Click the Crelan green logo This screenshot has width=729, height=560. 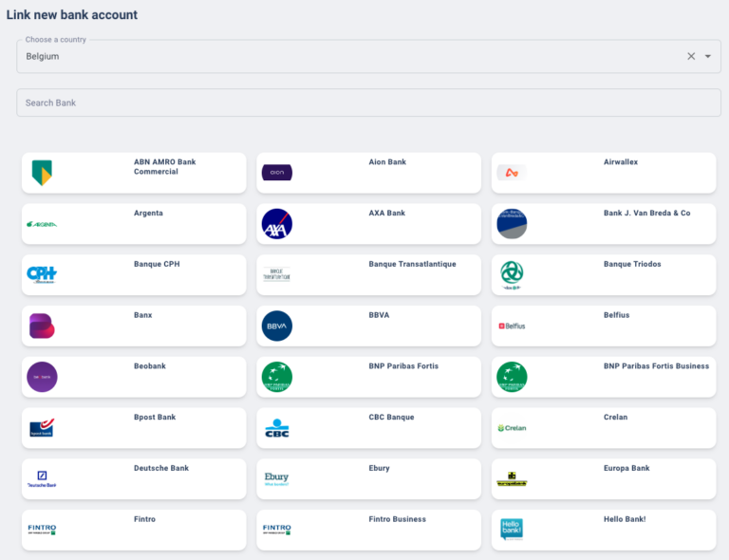point(512,428)
